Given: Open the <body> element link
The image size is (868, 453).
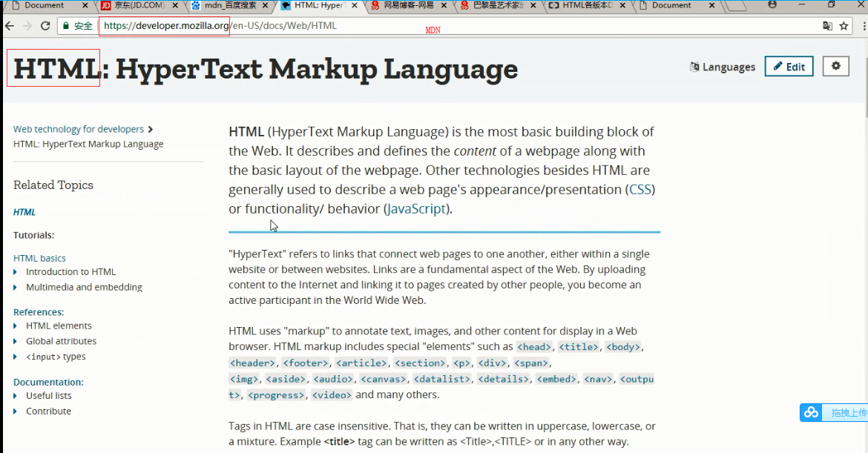Looking at the screenshot, I should click(622, 347).
